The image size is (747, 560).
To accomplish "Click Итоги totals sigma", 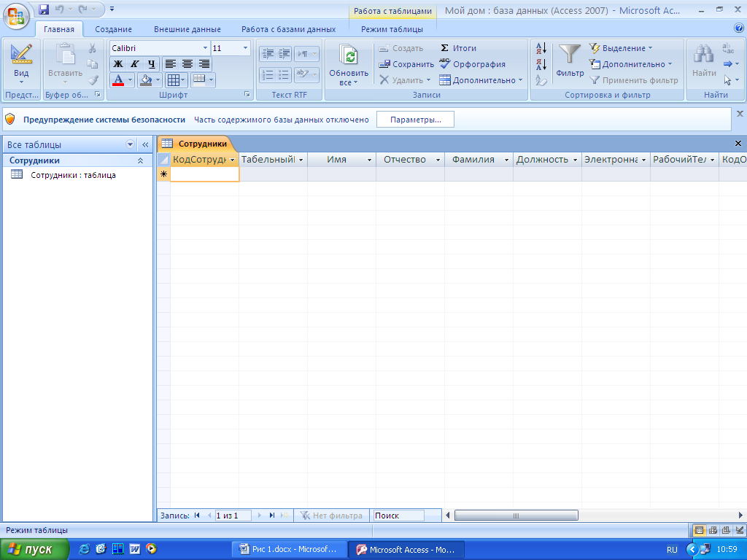I will 458,48.
